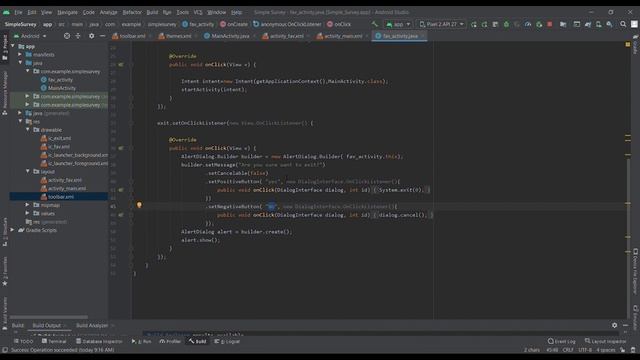
Task: Click the Run tool window button
Action: (x=142, y=341)
